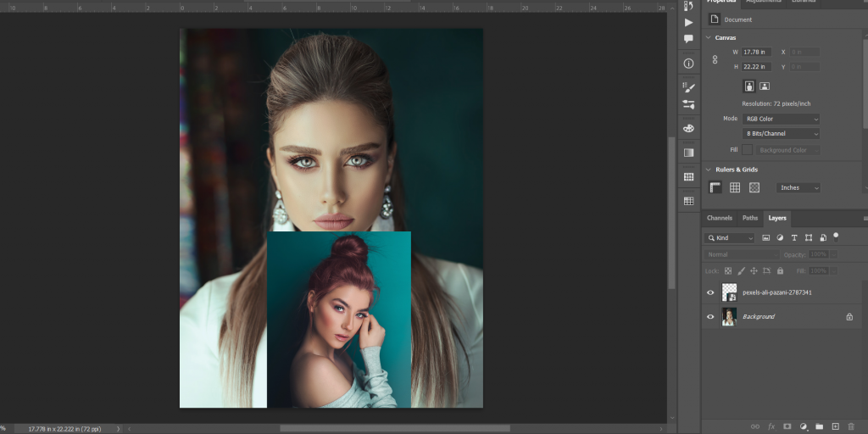The width and height of the screenshot is (868, 434).
Task: Collapse the Canvas section
Action: point(708,37)
